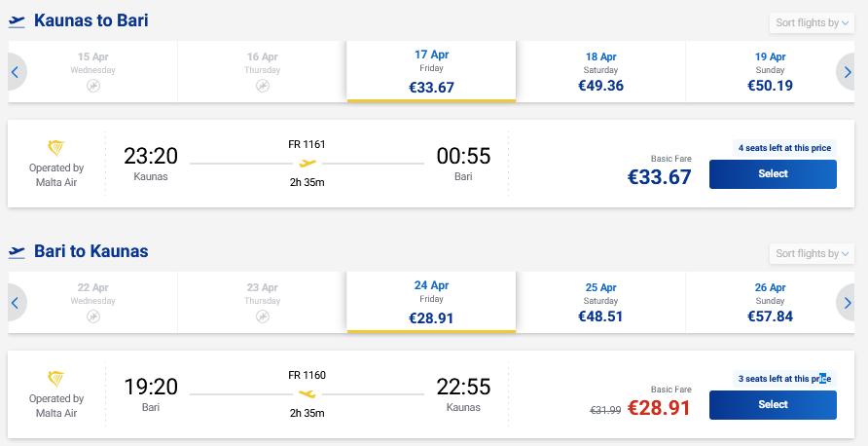Select the €33.67 Kaunas to Bari flight
868x446 pixels.
[773, 174]
